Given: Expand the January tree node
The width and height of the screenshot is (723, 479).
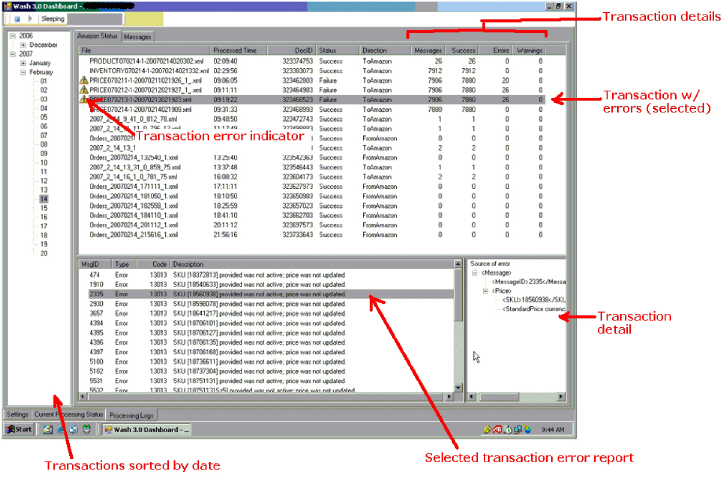Looking at the screenshot, I should (x=23, y=63).
